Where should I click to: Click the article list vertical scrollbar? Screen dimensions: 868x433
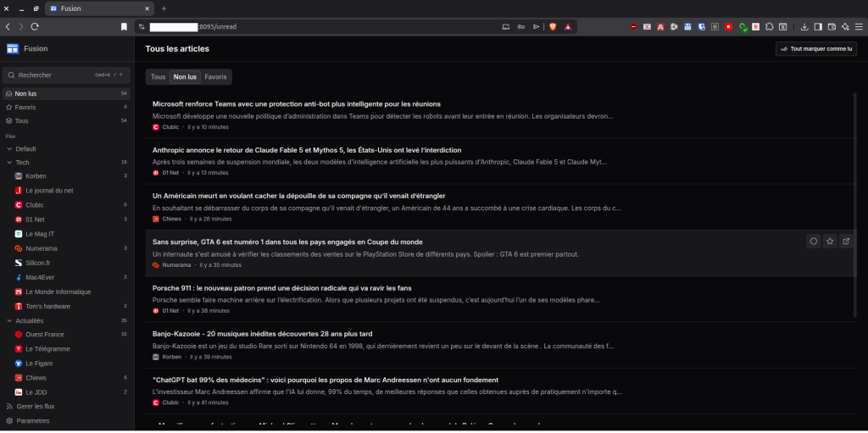[855, 206]
